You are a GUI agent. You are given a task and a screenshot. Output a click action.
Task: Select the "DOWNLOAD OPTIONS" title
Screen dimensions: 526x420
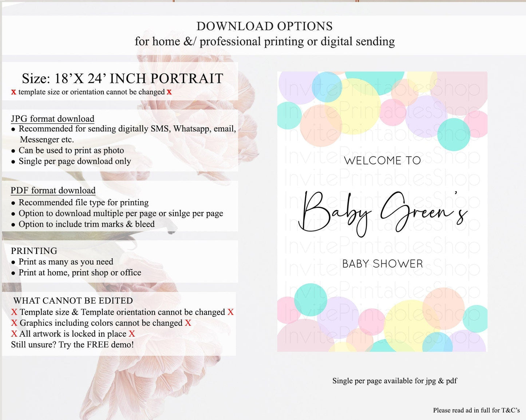point(264,26)
